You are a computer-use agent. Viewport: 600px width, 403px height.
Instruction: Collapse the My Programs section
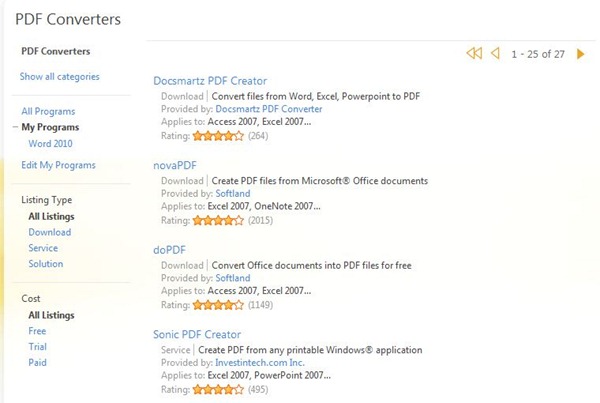[15, 128]
